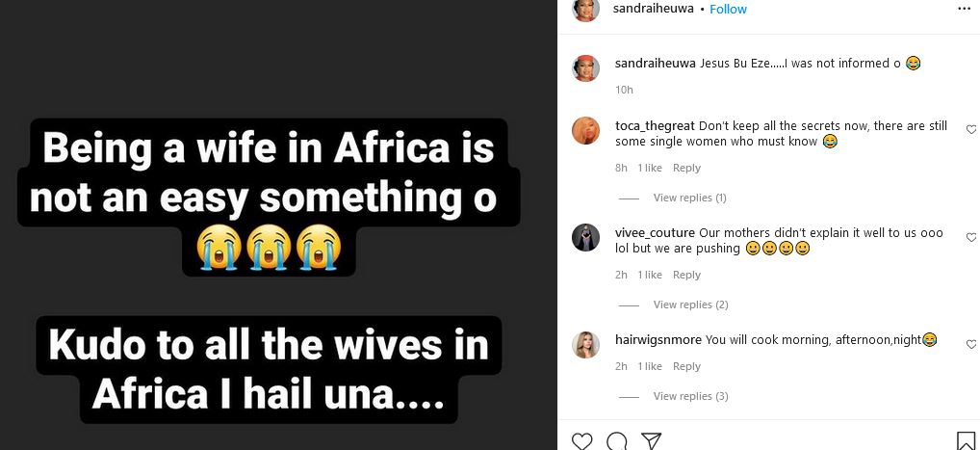Like the post with heart icon
Viewport: 980px width, 450px height.
pyautogui.click(x=581, y=441)
